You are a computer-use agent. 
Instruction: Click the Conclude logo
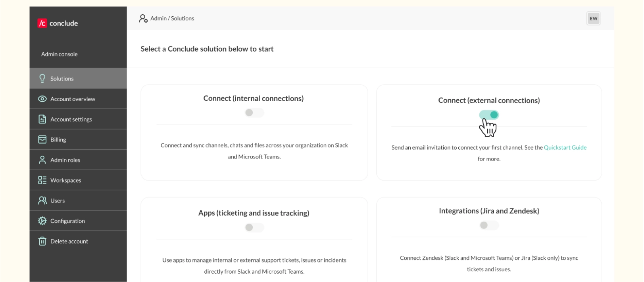[x=56, y=23]
